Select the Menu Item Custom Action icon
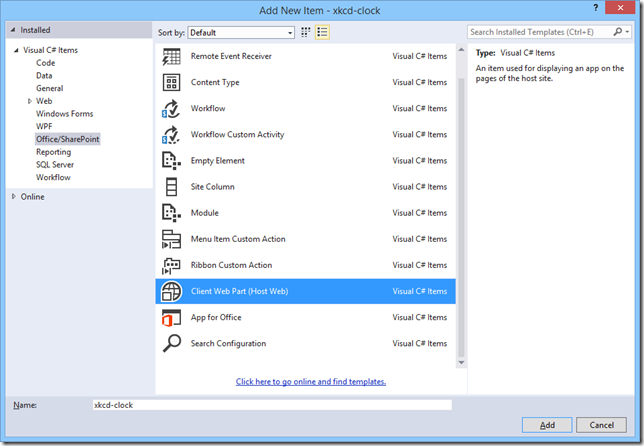 [171, 239]
